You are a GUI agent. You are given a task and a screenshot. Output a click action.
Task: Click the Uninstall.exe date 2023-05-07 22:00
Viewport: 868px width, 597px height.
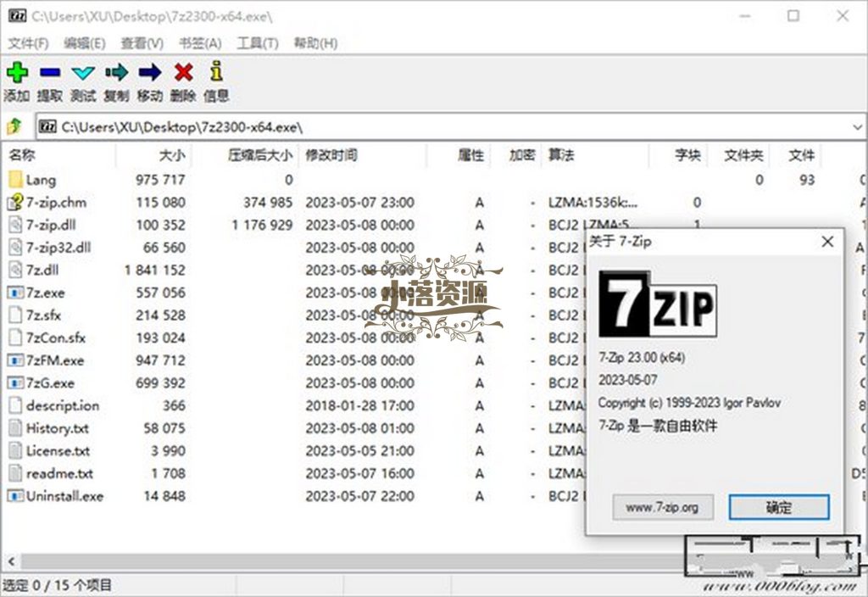point(359,495)
